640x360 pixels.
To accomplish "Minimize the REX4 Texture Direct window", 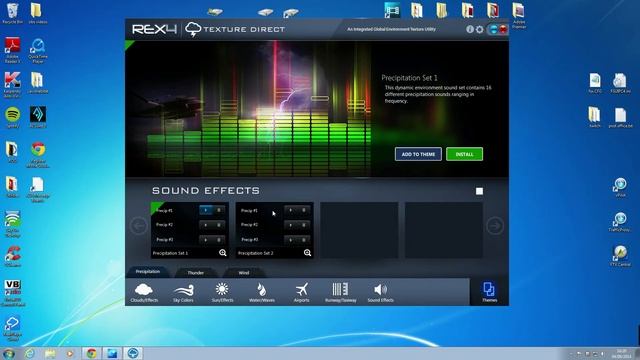I will pos(493,29).
